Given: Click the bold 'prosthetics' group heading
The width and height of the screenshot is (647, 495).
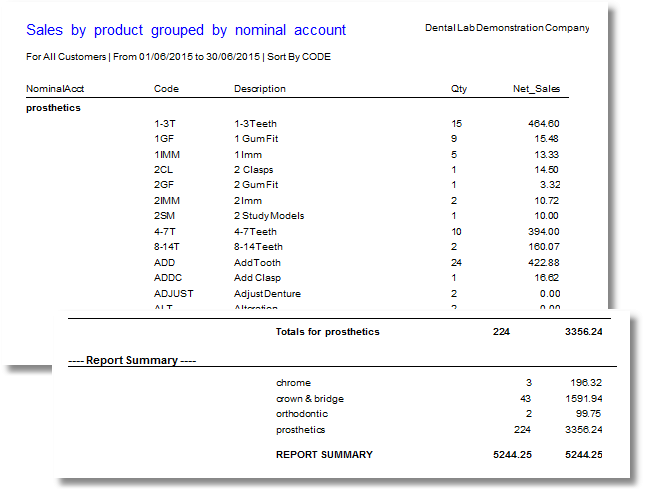Looking at the screenshot, I should [x=53, y=108].
